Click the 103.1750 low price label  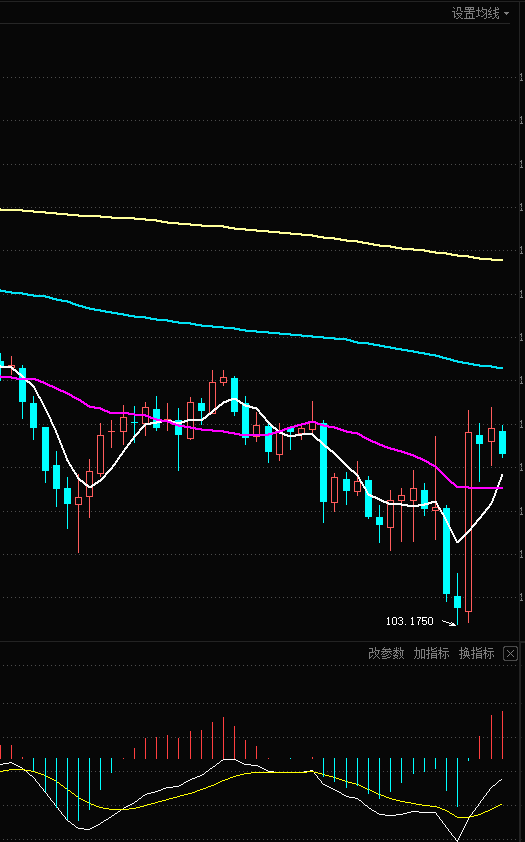tap(410, 621)
